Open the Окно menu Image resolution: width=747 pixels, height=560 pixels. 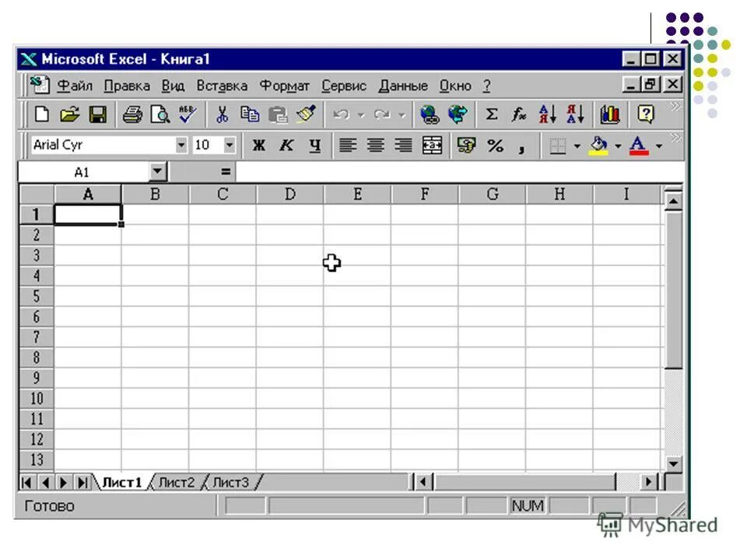tap(455, 86)
